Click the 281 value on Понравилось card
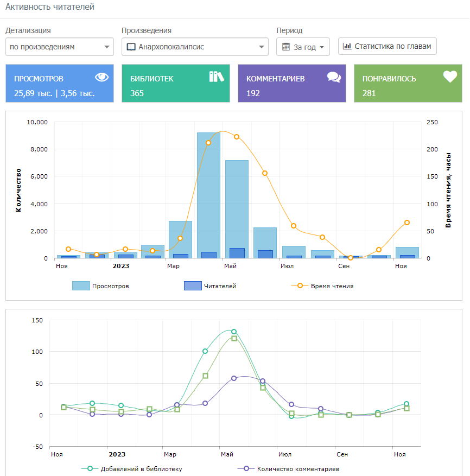 coord(369,93)
